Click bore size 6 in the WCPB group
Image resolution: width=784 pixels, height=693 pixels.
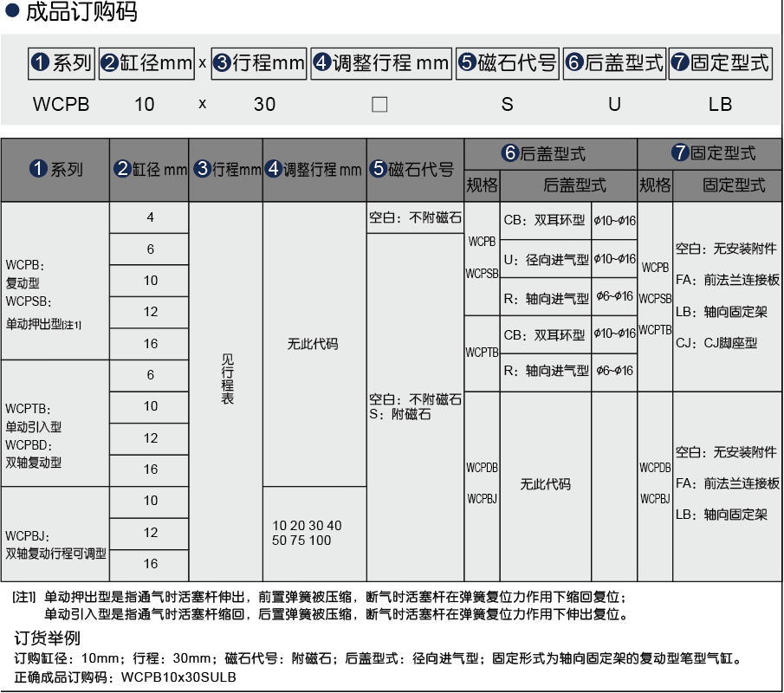150,249
